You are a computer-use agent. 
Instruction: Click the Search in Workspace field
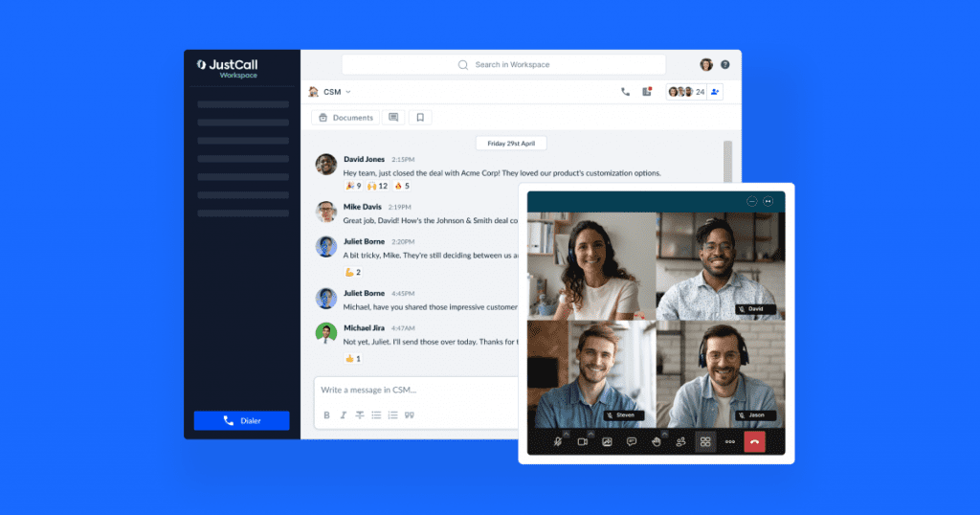503,64
